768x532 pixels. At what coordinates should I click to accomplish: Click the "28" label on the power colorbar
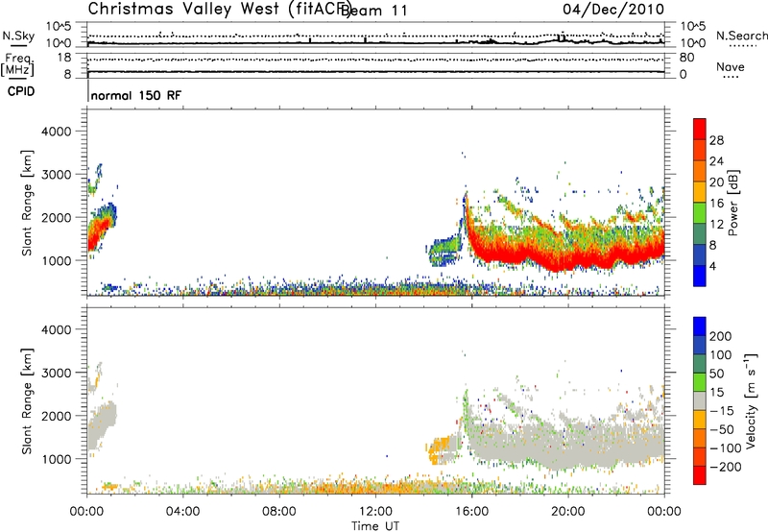pyautogui.click(x=716, y=140)
